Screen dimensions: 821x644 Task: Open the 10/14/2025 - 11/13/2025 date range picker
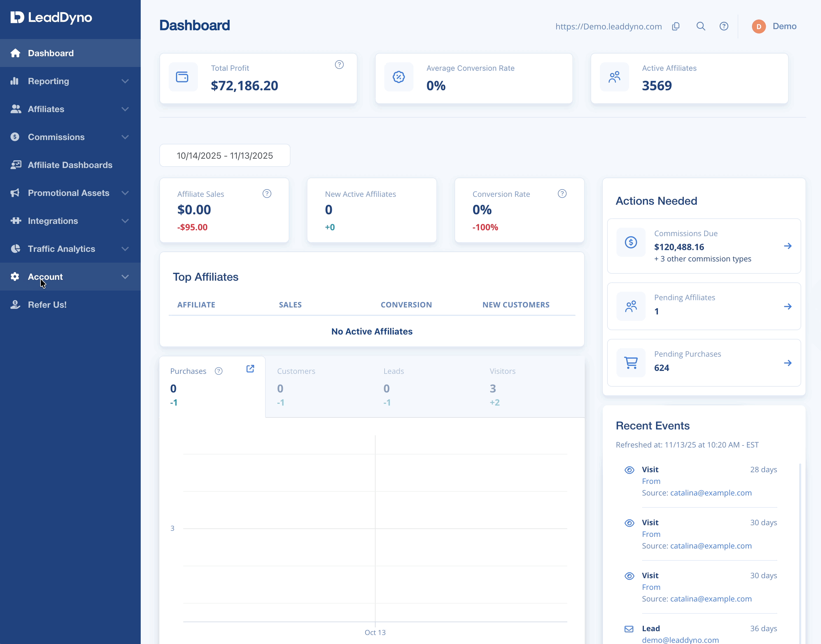tap(225, 155)
